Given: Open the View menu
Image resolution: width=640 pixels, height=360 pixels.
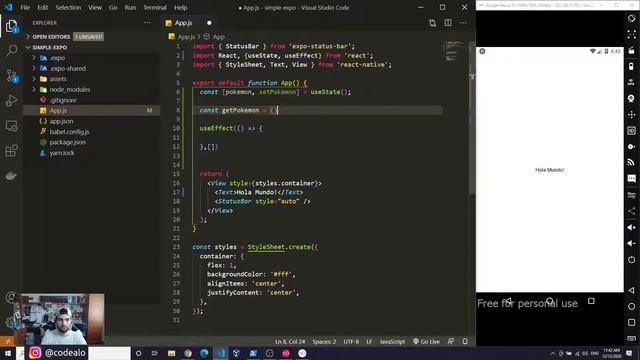Looking at the screenshot, I should [95, 7].
